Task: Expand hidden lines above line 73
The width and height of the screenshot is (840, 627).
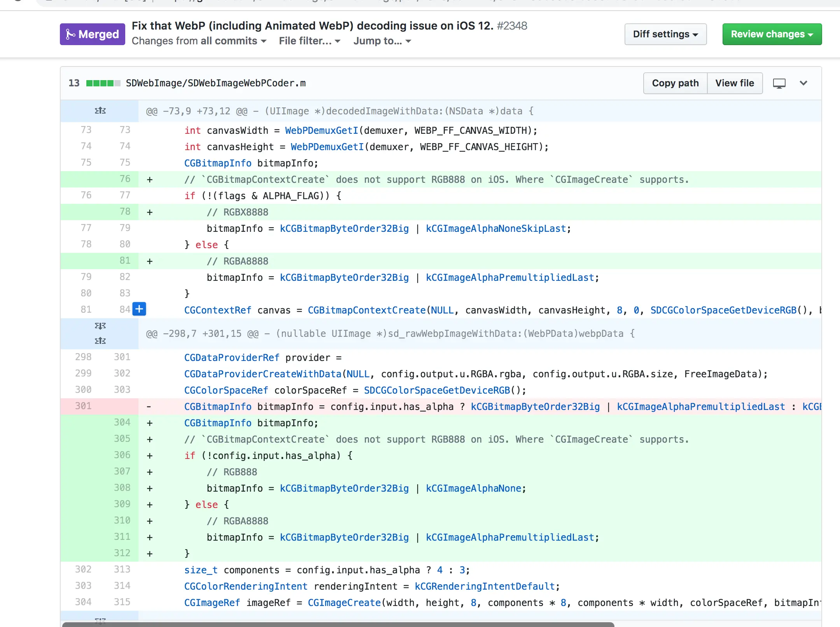Action: tap(100, 111)
